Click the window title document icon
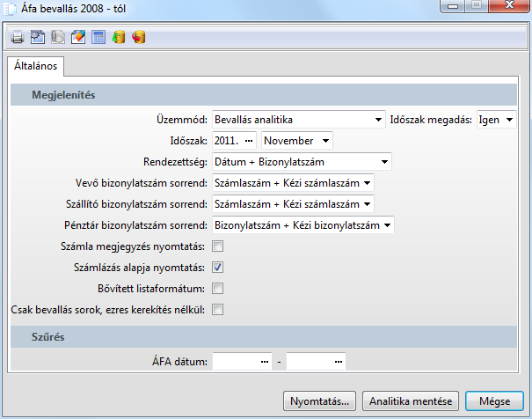The width and height of the screenshot is (532, 419). pyautogui.click(x=10, y=8)
